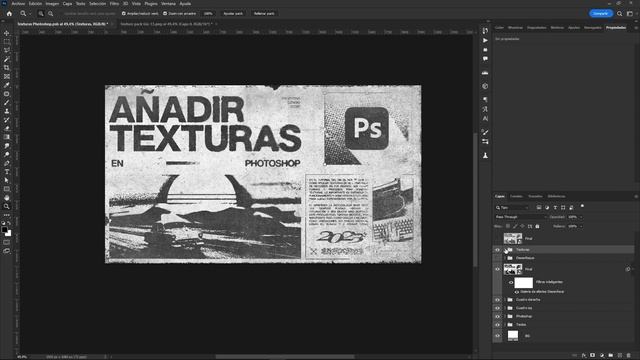Expand the Texturas group

click(505, 249)
